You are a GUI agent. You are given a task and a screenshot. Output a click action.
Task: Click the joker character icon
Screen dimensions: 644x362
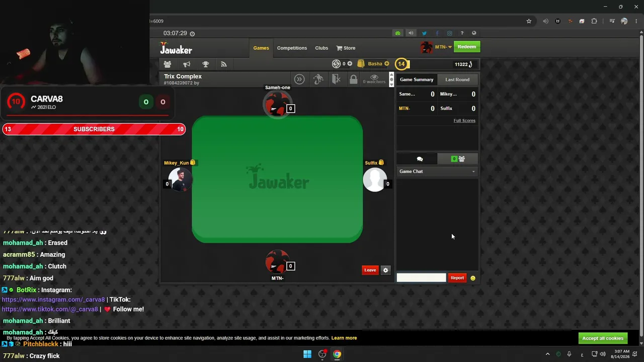[x=318, y=79]
